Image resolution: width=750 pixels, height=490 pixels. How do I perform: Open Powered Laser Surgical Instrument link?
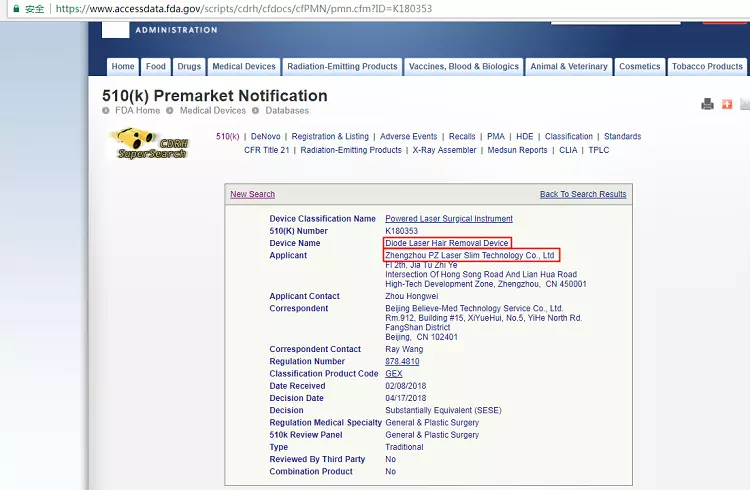(449, 219)
